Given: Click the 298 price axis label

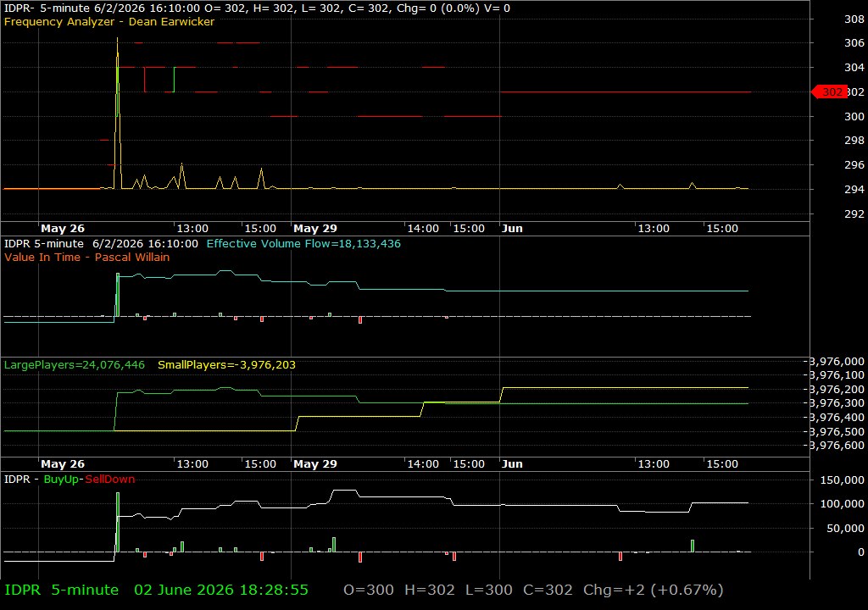Looking at the screenshot, I should [x=854, y=140].
